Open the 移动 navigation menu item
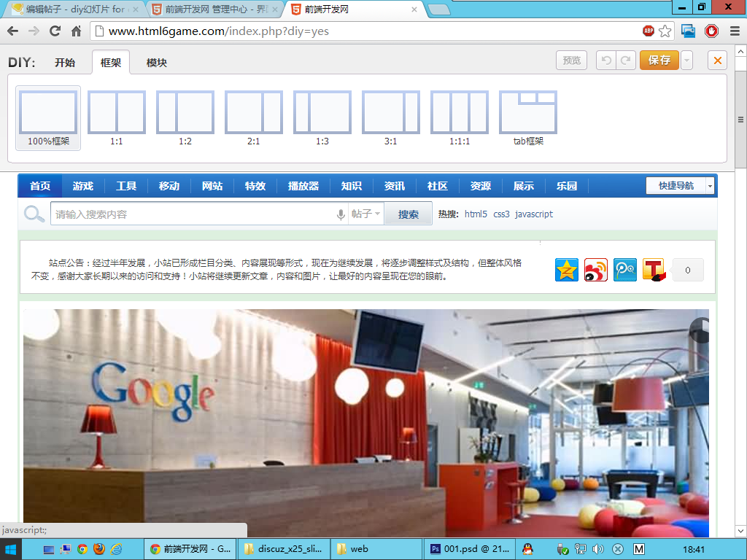The height and width of the screenshot is (560, 747). click(169, 186)
